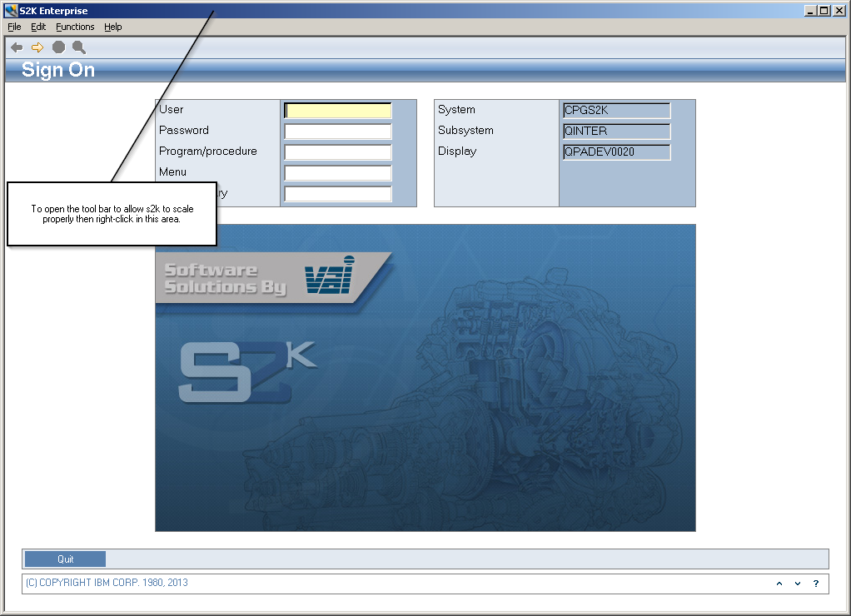Image resolution: width=851 pixels, height=616 pixels.
Task: Click the Sign On heading
Action: pyautogui.click(x=58, y=70)
